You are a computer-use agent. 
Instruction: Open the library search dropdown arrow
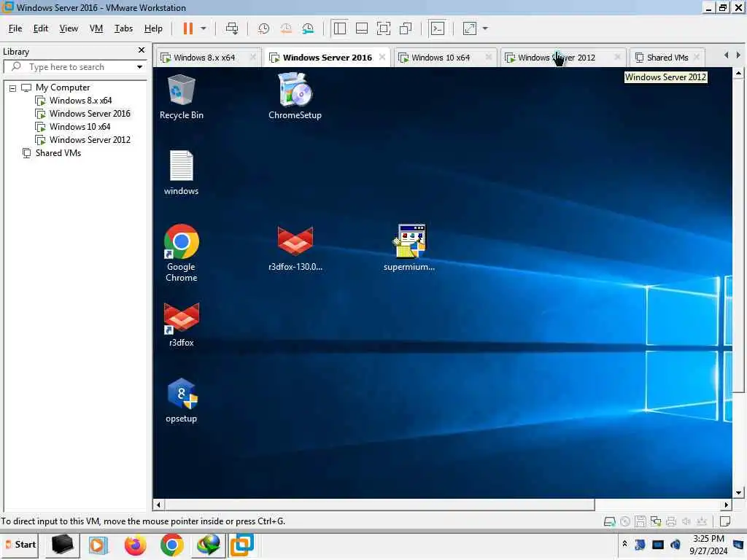pyautogui.click(x=139, y=67)
